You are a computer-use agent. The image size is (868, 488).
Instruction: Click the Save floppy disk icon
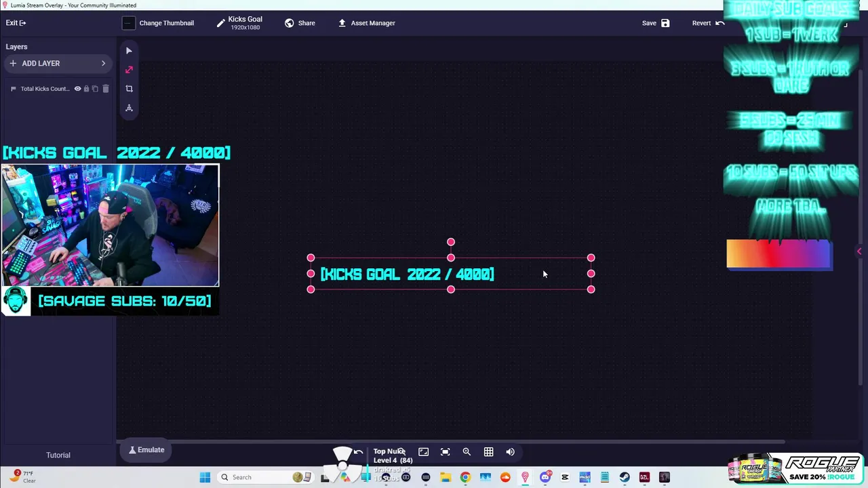(665, 23)
